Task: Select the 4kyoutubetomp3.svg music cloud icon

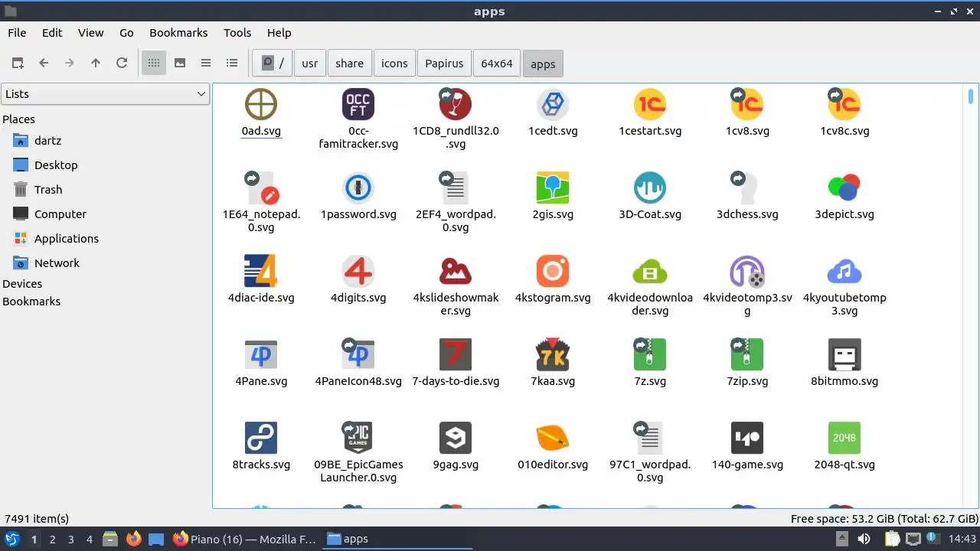Action: pyautogui.click(x=844, y=271)
